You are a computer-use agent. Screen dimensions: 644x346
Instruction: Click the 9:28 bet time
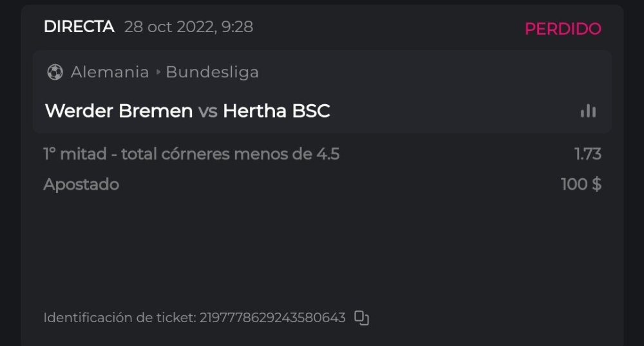point(238,27)
